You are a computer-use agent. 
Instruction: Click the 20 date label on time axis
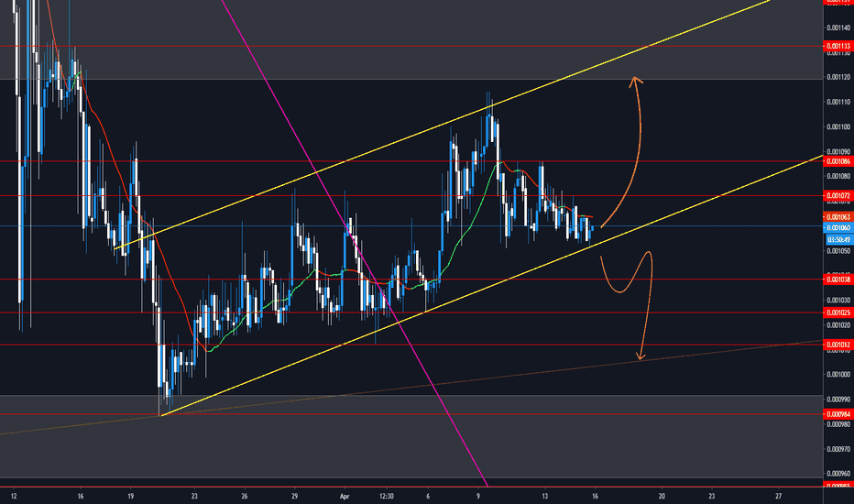pos(662,497)
